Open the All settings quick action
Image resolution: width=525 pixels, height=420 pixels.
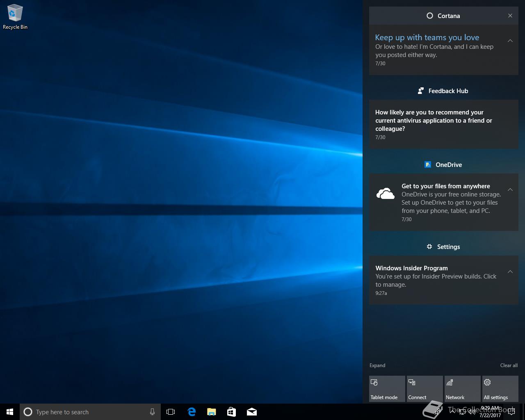[x=500, y=389]
